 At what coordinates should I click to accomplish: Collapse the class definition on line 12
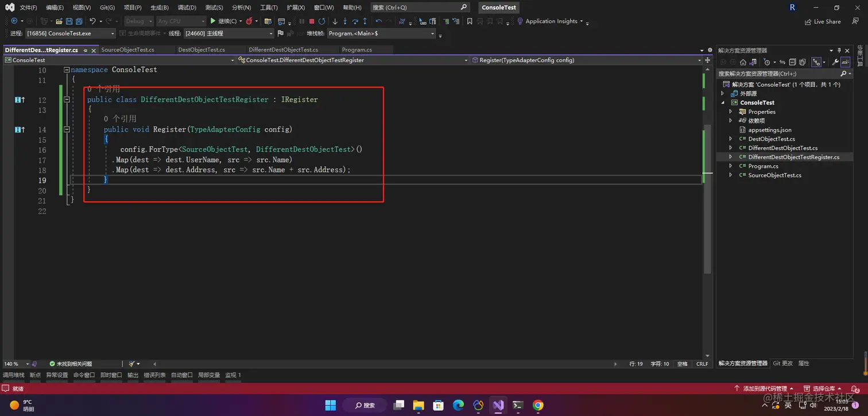[x=67, y=99]
